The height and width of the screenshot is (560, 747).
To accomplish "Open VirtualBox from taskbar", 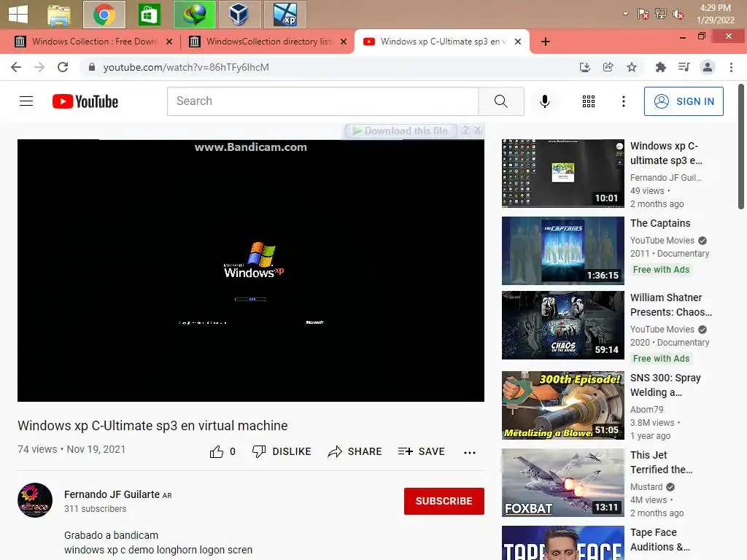I will (239, 15).
